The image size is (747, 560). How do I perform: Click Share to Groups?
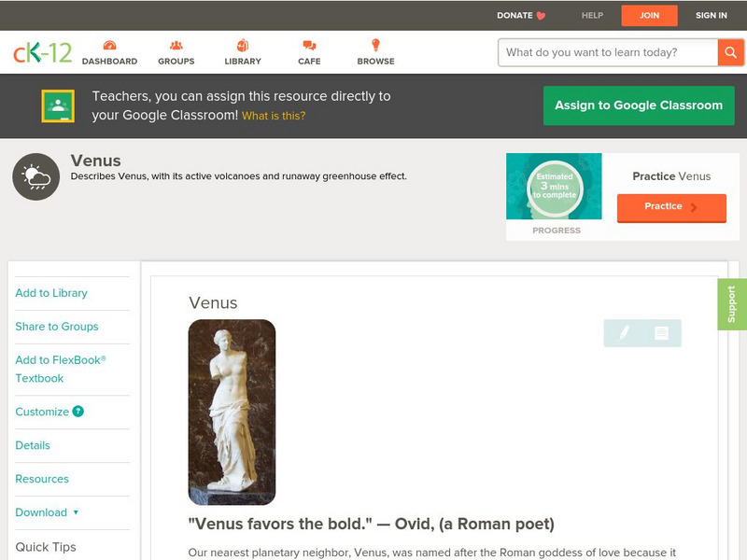coord(57,327)
